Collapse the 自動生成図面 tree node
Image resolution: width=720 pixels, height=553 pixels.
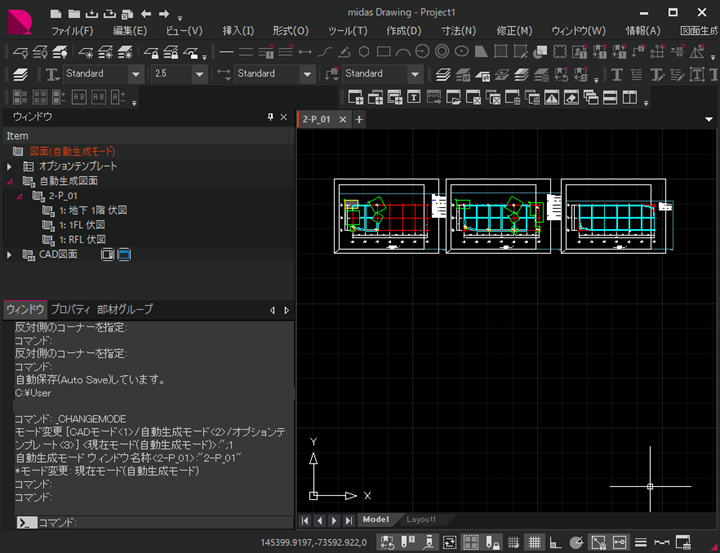coord(9,181)
